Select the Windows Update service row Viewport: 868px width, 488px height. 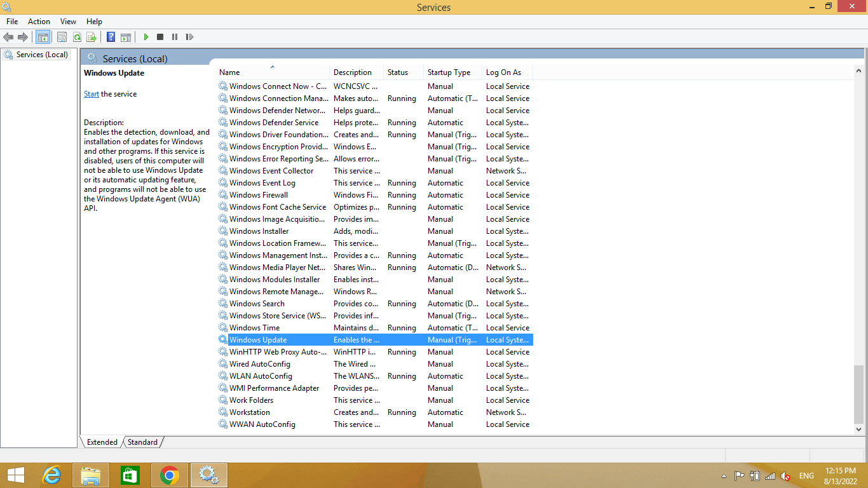tap(375, 340)
